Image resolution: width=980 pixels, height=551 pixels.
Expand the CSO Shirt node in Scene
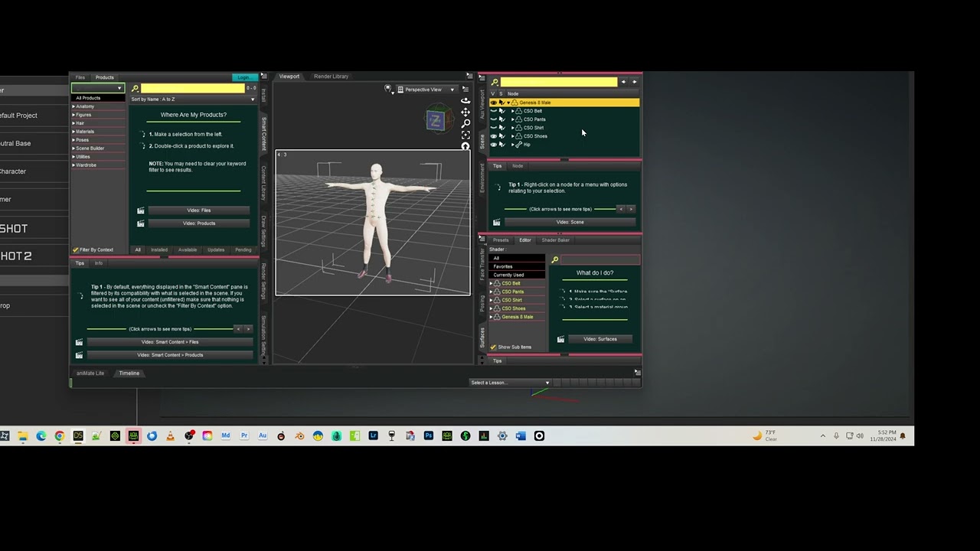pyautogui.click(x=513, y=128)
